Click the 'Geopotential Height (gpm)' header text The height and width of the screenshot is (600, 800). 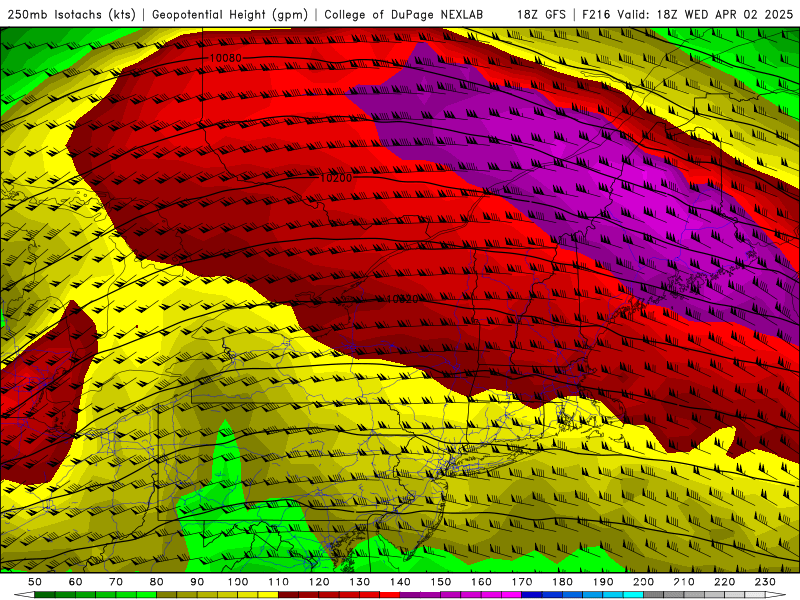[x=230, y=15]
